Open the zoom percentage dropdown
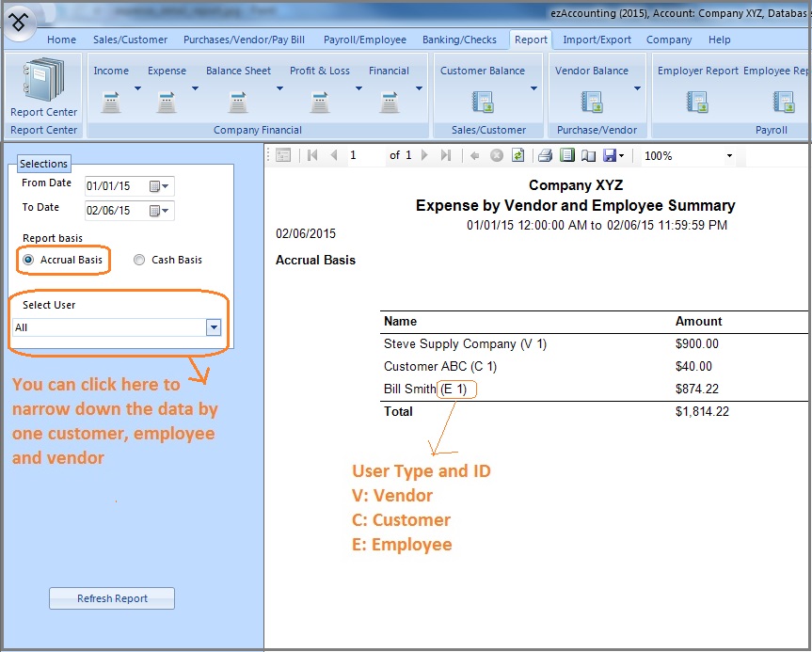This screenshot has height=652, width=812. (729, 156)
